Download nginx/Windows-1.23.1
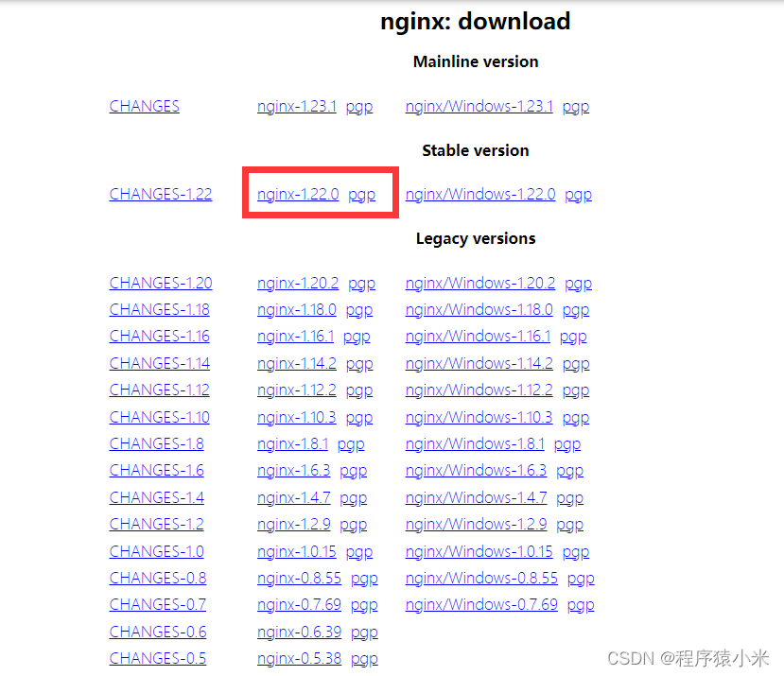Viewport: 784px width, 676px height. click(479, 106)
